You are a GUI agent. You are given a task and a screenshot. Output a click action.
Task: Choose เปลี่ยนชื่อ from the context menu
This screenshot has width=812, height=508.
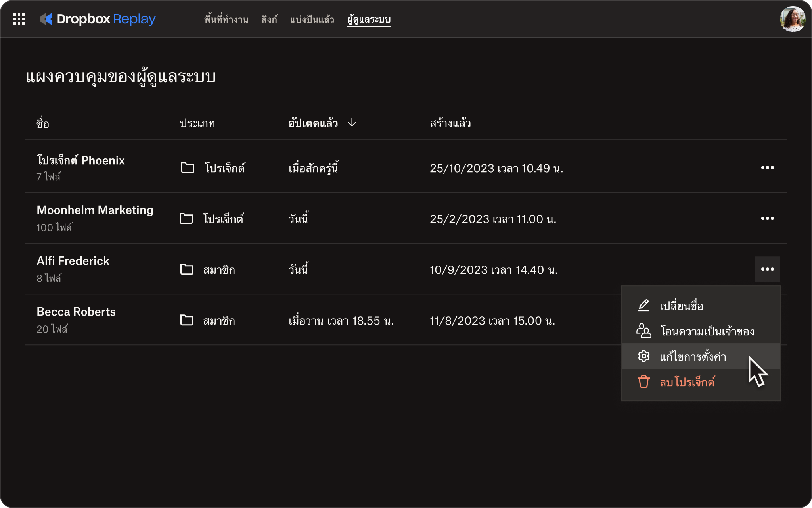pyautogui.click(x=701, y=306)
